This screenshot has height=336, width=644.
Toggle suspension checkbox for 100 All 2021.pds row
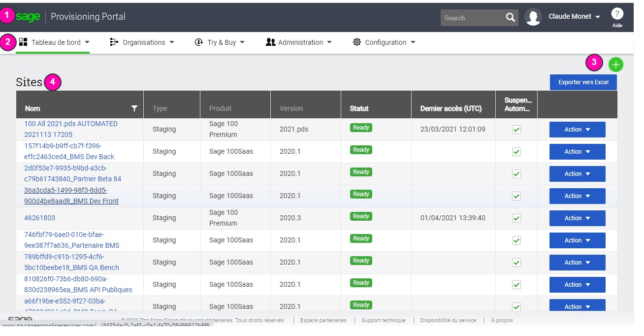click(516, 130)
